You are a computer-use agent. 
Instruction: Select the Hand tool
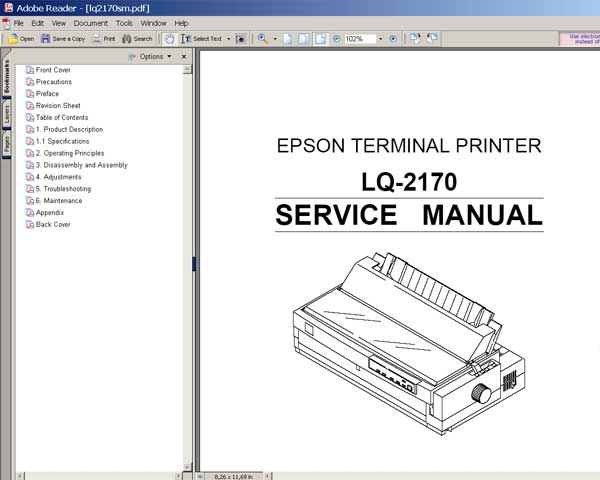click(x=169, y=39)
